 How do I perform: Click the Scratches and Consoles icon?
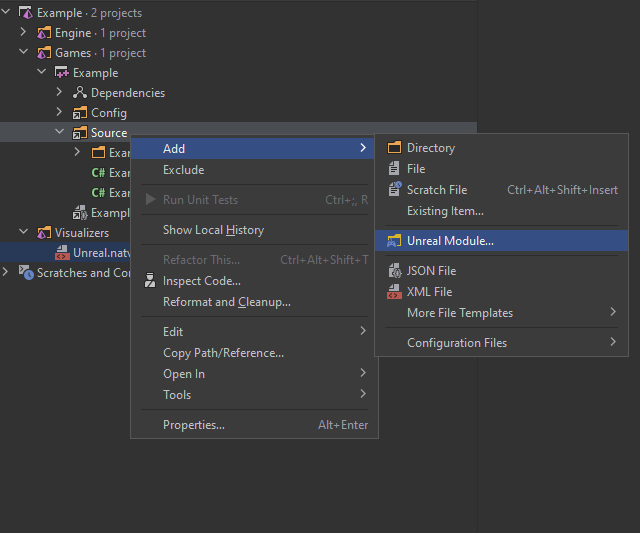(26, 273)
